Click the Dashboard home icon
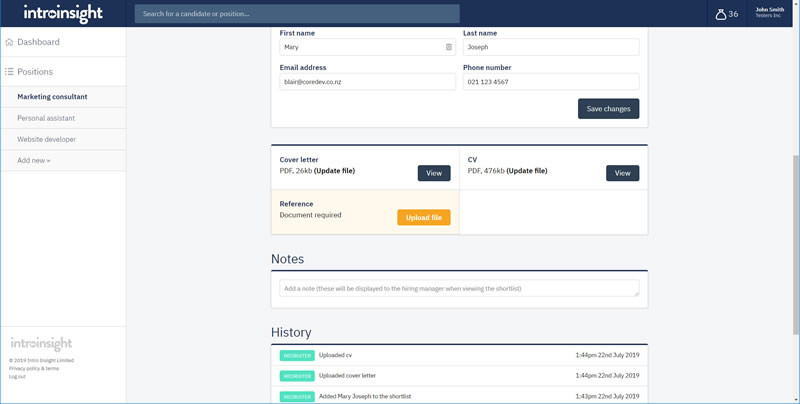This screenshot has width=800, height=404. coord(9,42)
